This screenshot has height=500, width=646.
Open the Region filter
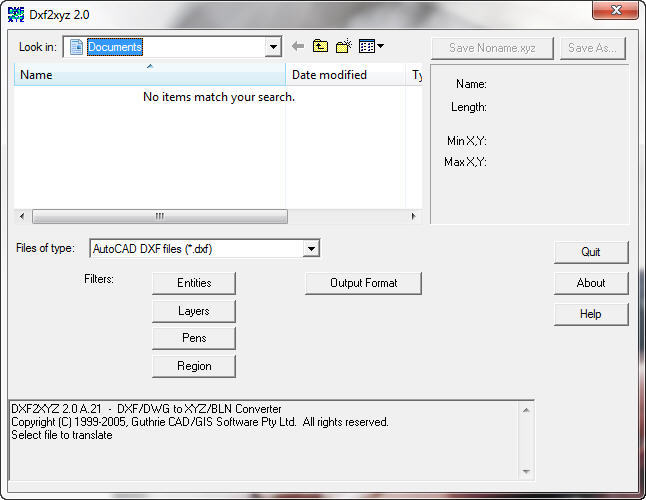(x=194, y=366)
